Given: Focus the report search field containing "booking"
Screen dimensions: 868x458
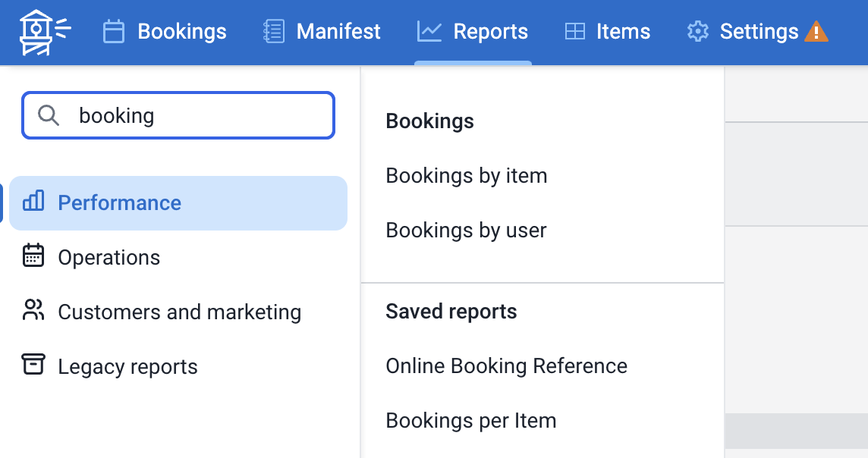Looking at the screenshot, I should [x=197, y=115].
